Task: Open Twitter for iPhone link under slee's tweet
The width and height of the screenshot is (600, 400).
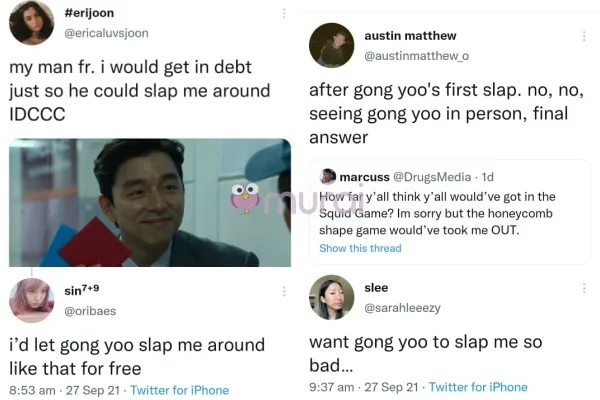Action: pos(478,387)
